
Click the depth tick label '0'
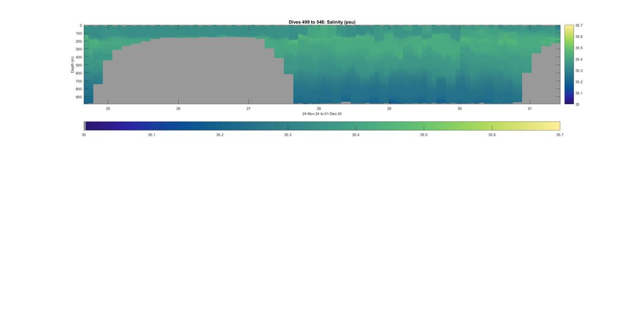point(81,25)
